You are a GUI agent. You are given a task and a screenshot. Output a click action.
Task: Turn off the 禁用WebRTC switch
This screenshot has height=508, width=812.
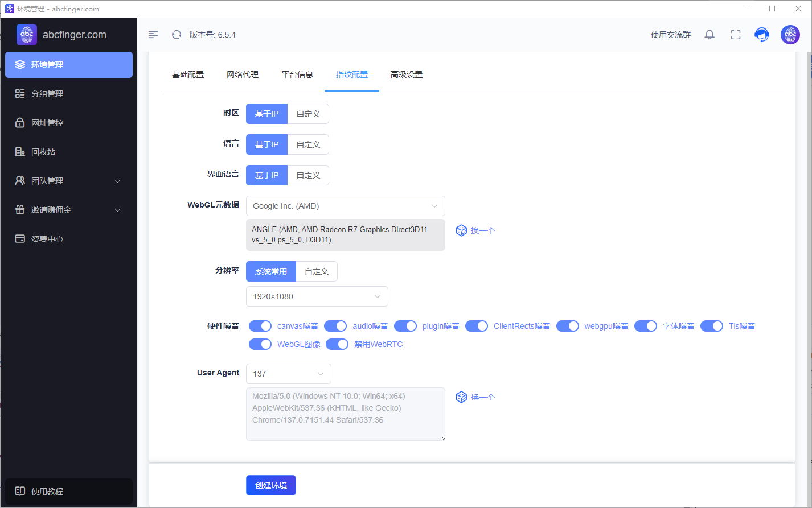(337, 344)
